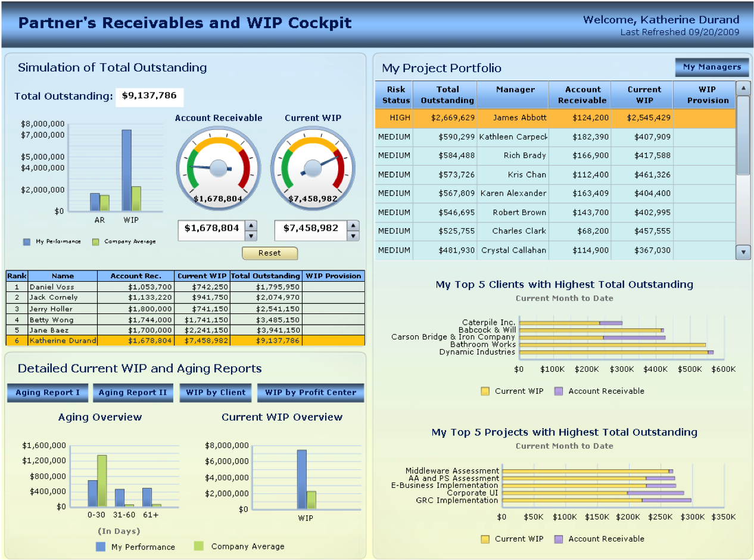Select the Kathleen Carpeck portfolio row

click(x=555, y=137)
